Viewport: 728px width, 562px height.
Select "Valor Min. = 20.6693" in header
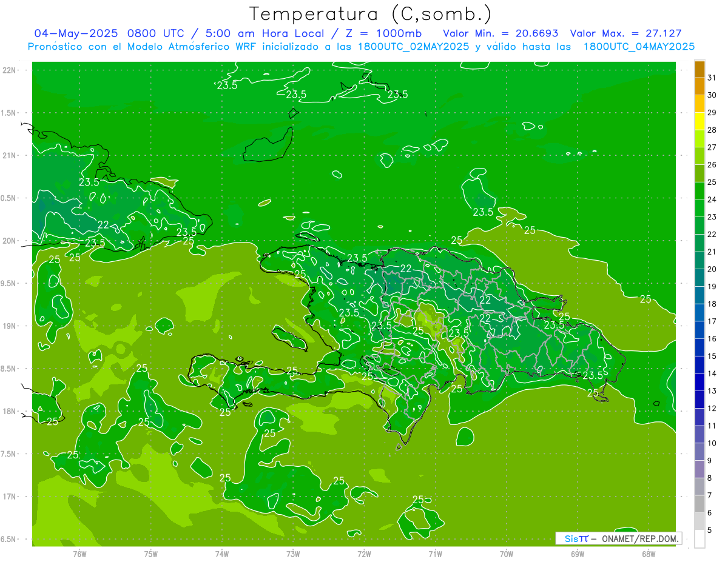tap(500, 33)
